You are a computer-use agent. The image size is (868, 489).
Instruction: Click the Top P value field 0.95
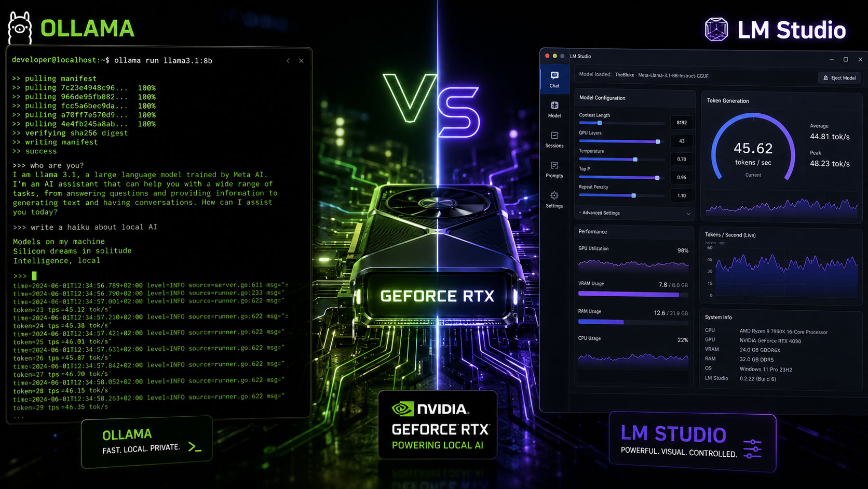[682, 177]
